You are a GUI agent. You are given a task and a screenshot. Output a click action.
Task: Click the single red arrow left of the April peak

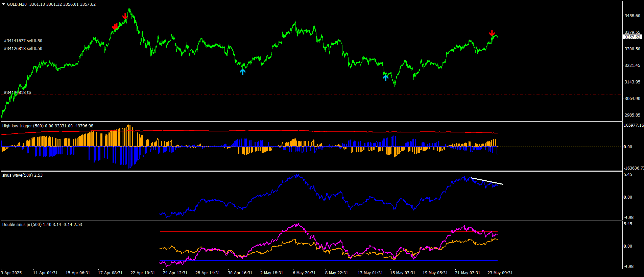coord(125,16)
